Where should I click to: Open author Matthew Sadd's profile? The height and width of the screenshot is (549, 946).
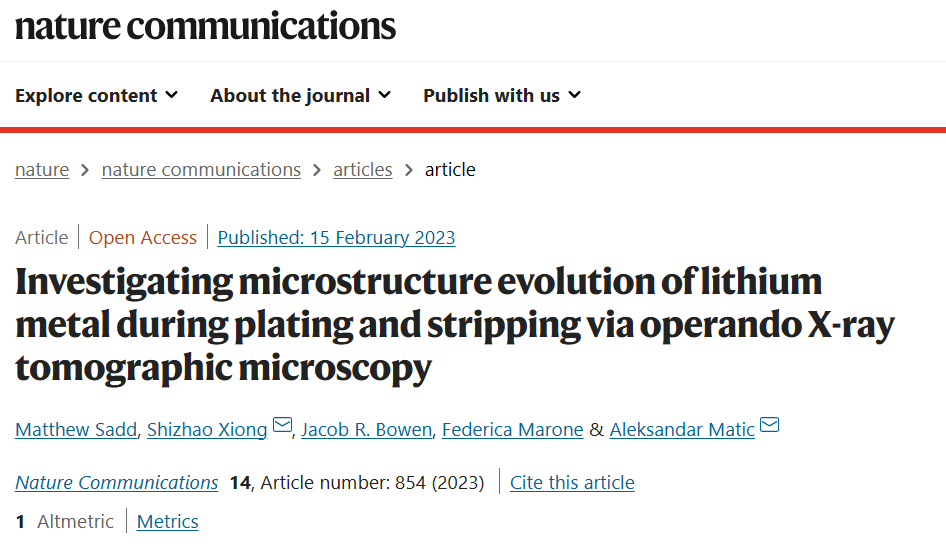point(76,430)
